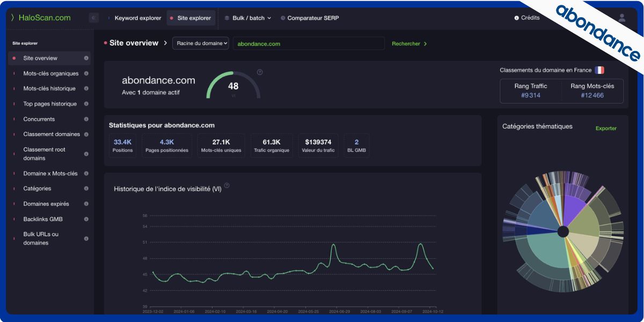Click help icon beside Historique de l'indice de visibilité
The height and width of the screenshot is (322, 644).
(226, 186)
